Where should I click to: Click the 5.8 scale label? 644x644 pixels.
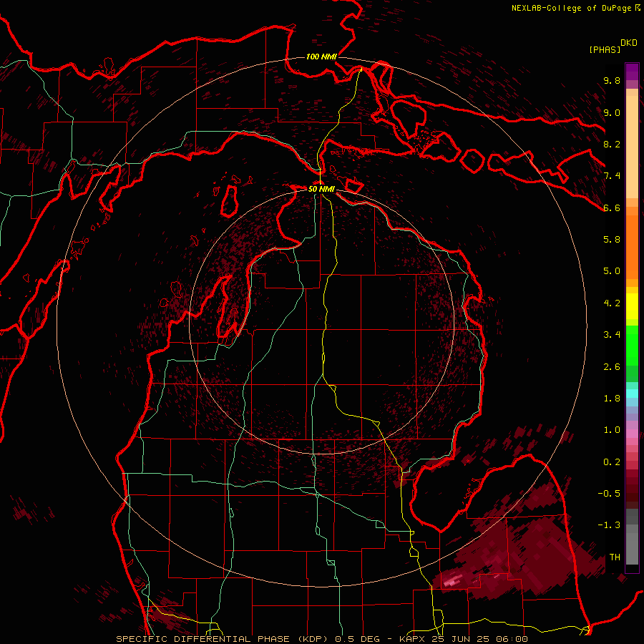coord(612,240)
